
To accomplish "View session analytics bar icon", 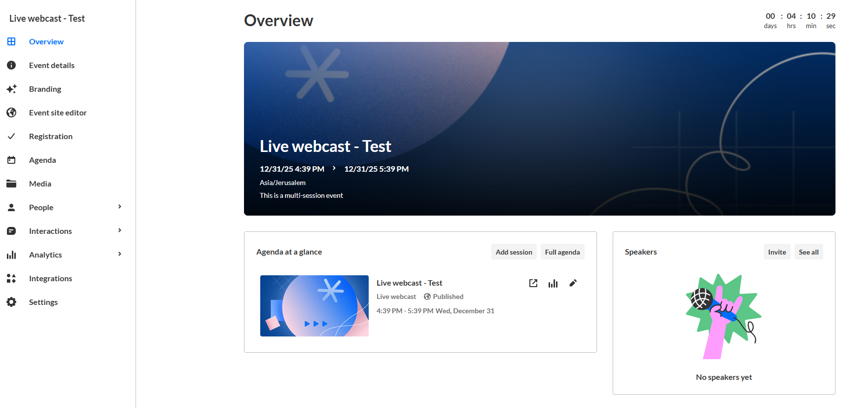I will (553, 283).
